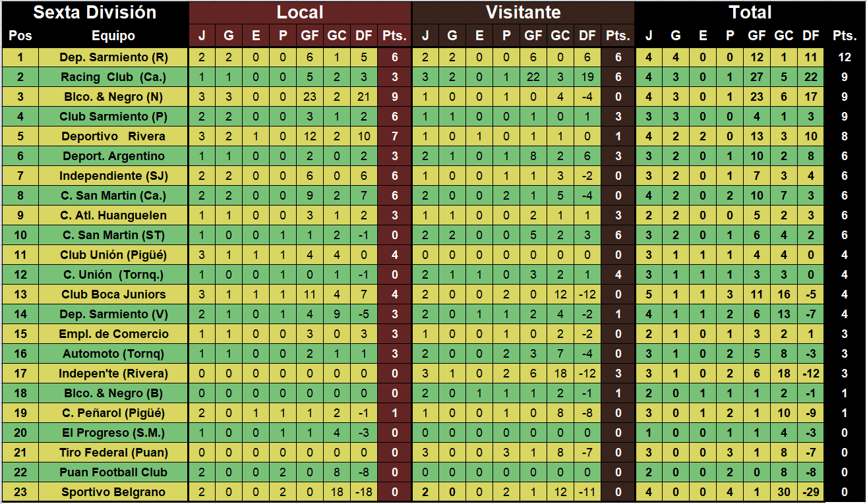
Task: Select the Club Boca Juniors team cell
Action: click(113, 294)
